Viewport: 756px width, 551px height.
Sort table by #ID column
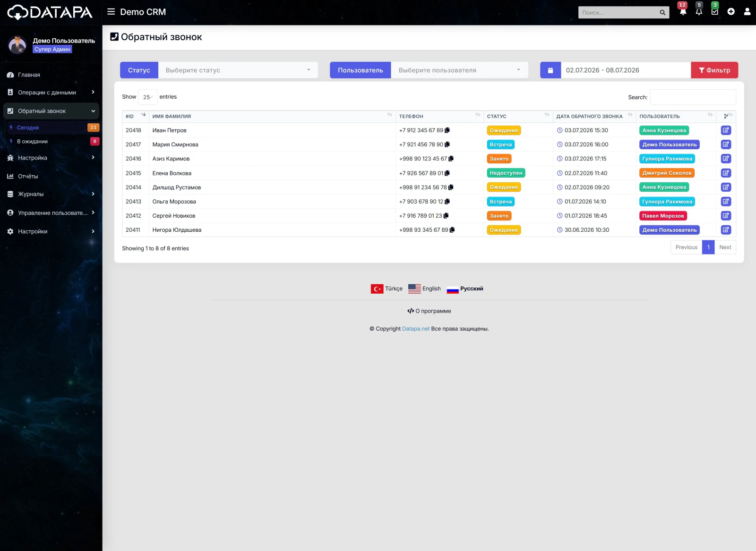point(135,116)
